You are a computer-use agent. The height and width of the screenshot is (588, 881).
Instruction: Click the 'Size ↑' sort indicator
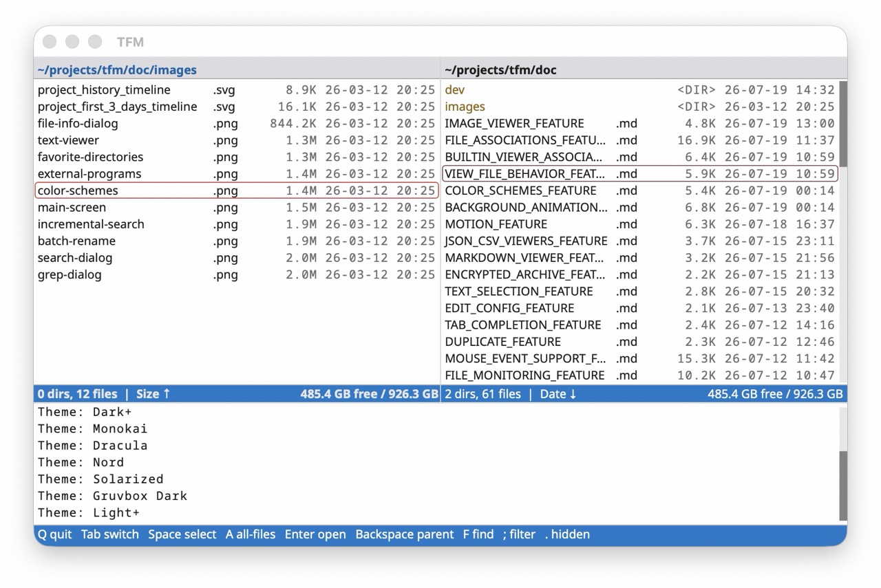coord(153,394)
